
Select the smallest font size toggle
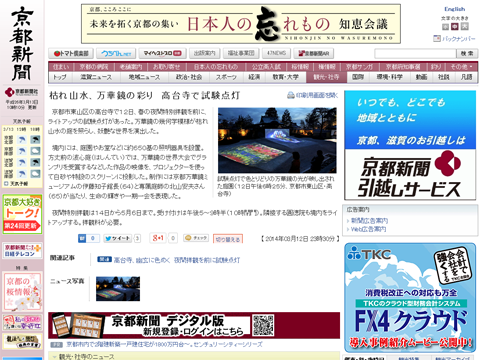(445, 27)
